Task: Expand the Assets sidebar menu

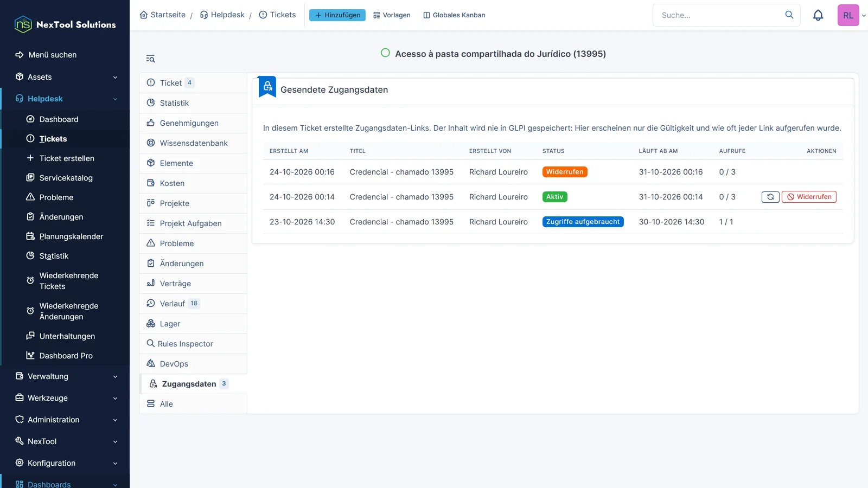Action: pyautogui.click(x=65, y=77)
